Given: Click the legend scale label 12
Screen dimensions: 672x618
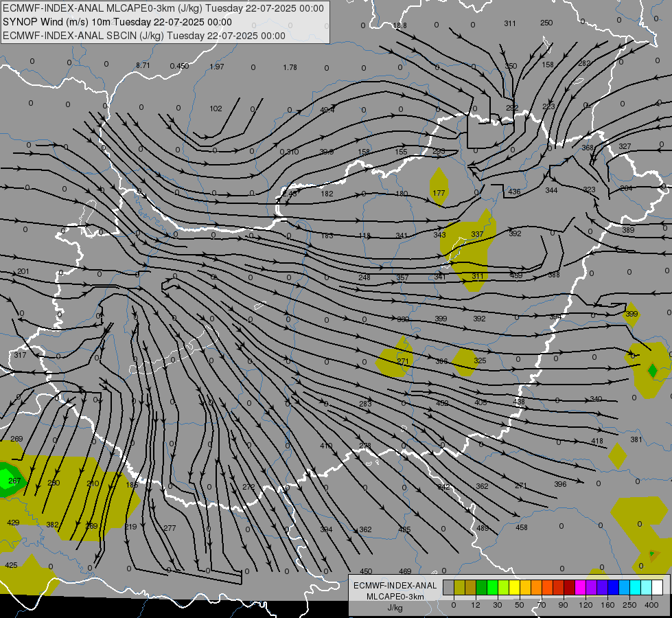Looking at the screenshot, I should pyautogui.click(x=475, y=605).
